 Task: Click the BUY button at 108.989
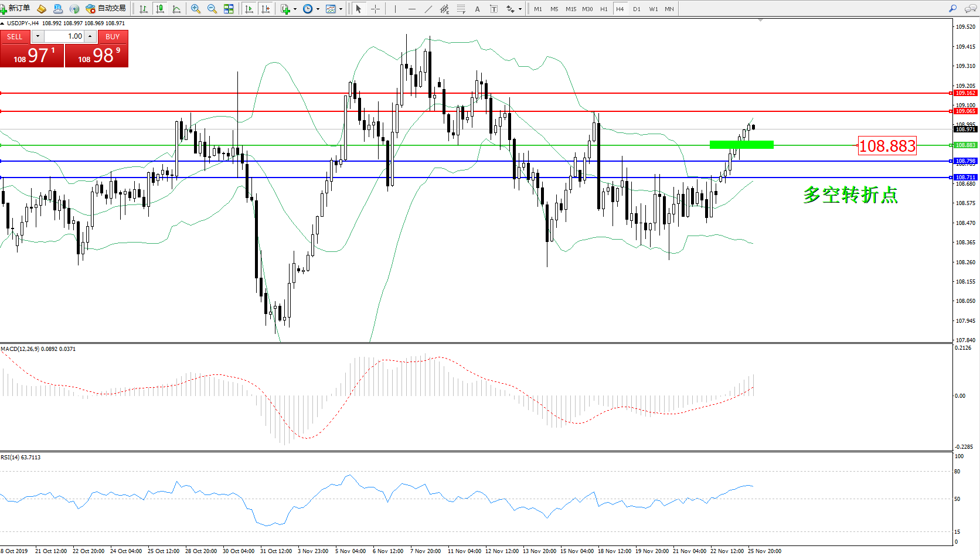click(97, 55)
